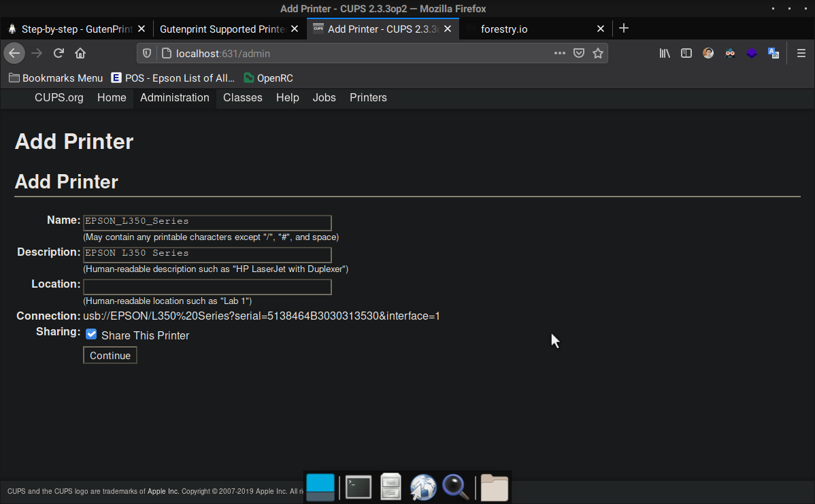Screen dimensions: 815x504
Task: Open the magnifier search dock icon
Action: 455,488
